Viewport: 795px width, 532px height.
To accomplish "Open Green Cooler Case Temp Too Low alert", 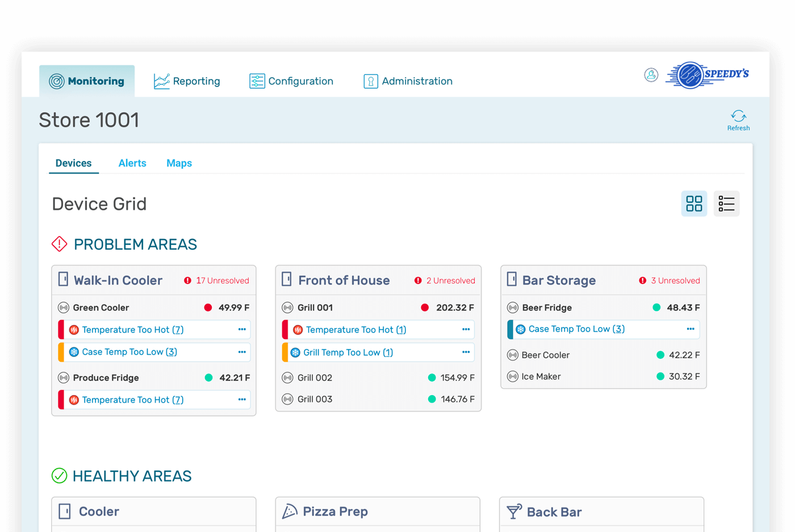I will 129,352.
